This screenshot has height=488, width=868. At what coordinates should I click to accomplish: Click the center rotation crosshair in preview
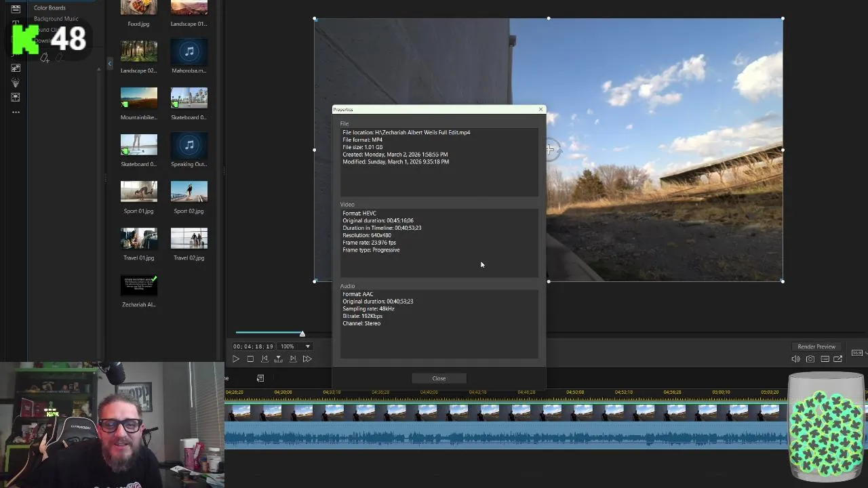coord(550,150)
